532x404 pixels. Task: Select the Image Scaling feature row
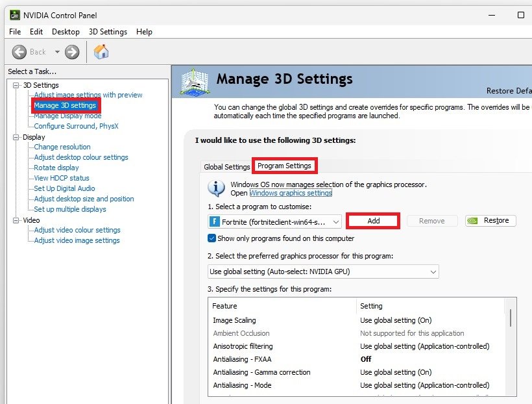[x=357, y=320]
